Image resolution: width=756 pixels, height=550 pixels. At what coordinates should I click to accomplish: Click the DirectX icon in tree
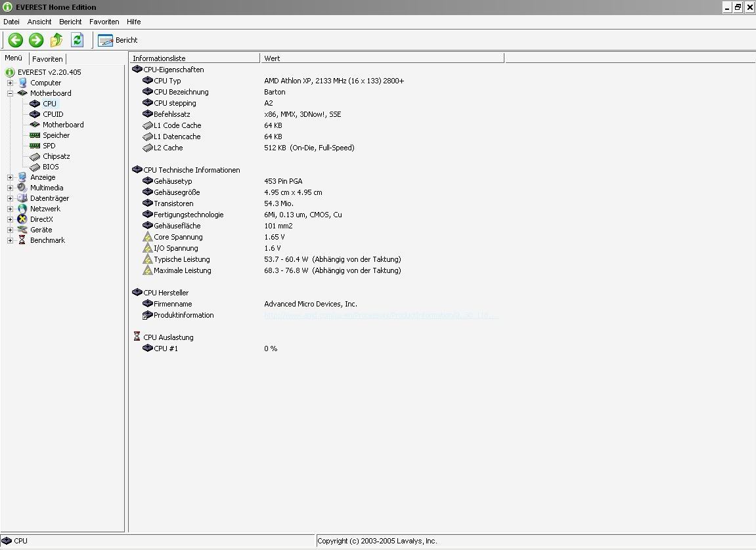pyautogui.click(x=22, y=219)
